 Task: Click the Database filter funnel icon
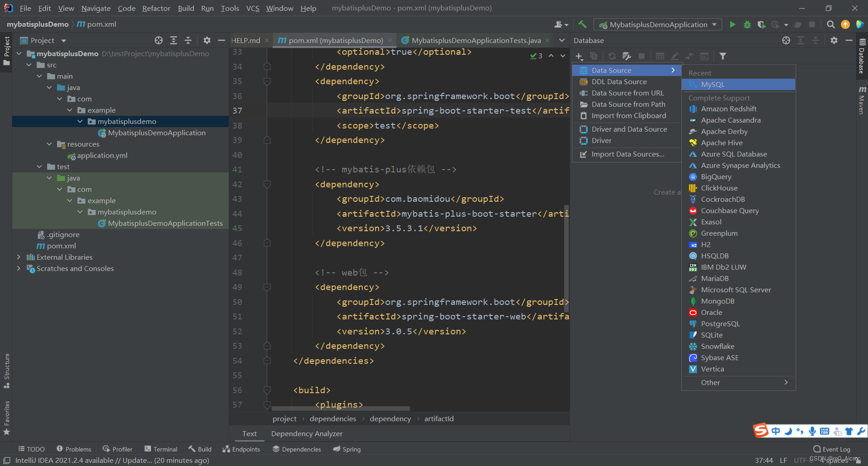click(x=723, y=56)
